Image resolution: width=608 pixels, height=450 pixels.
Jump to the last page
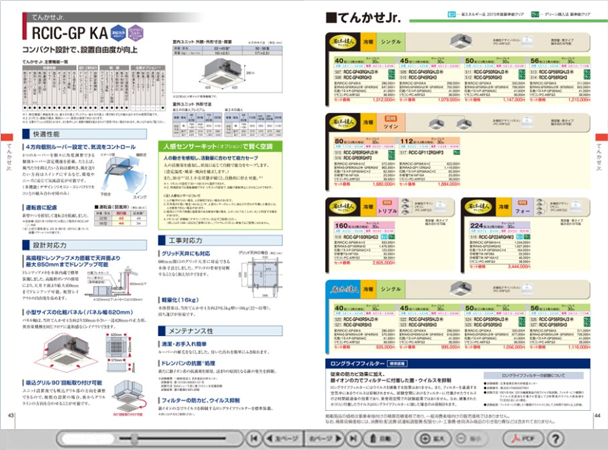(x=353, y=438)
